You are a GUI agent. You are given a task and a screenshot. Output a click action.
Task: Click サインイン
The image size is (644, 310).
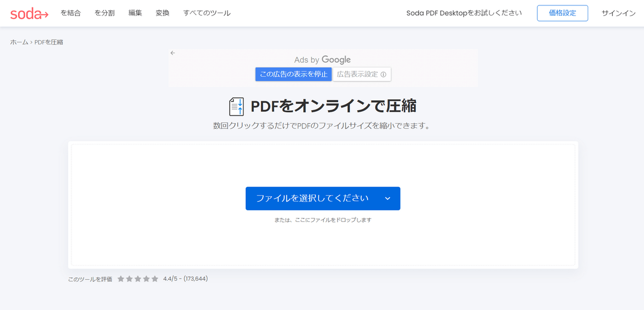(619, 13)
